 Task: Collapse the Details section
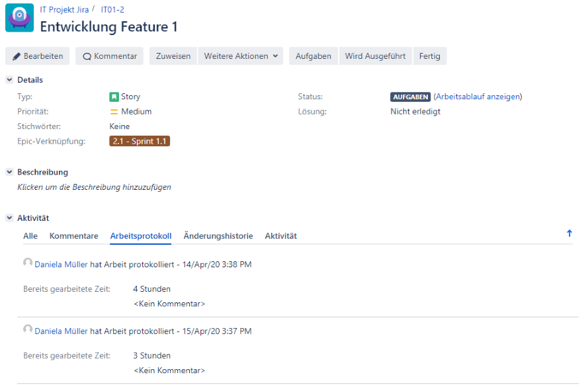coord(9,80)
